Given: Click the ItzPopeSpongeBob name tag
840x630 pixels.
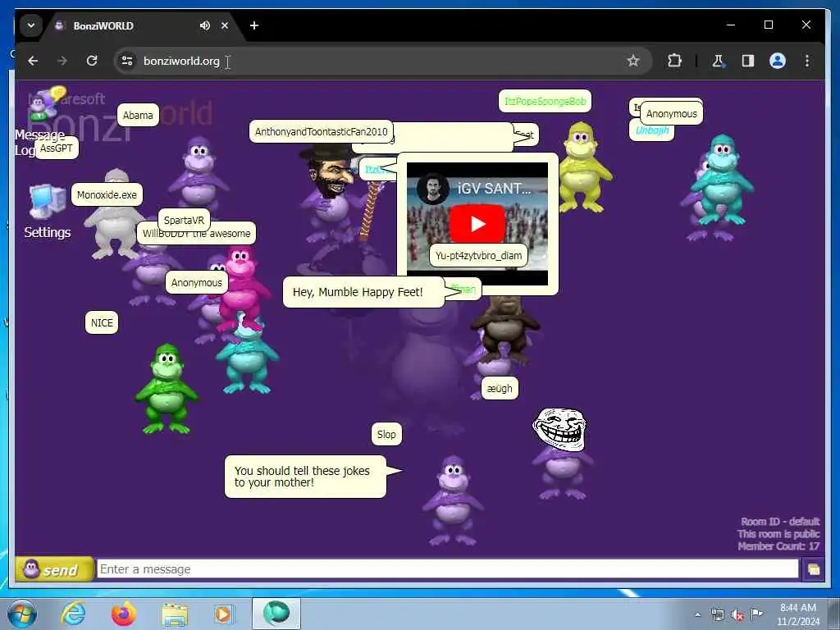Looking at the screenshot, I should (545, 101).
